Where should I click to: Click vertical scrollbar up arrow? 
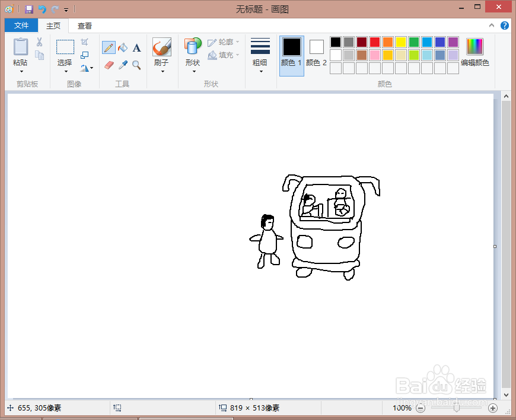click(x=506, y=96)
